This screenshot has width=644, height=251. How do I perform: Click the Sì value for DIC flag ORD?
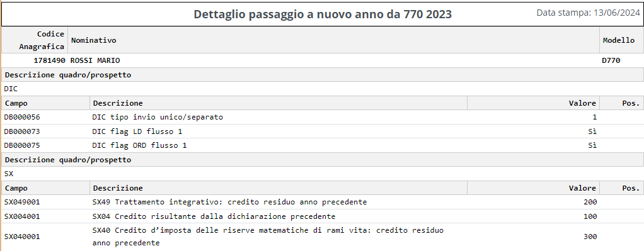[x=592, y=145]
